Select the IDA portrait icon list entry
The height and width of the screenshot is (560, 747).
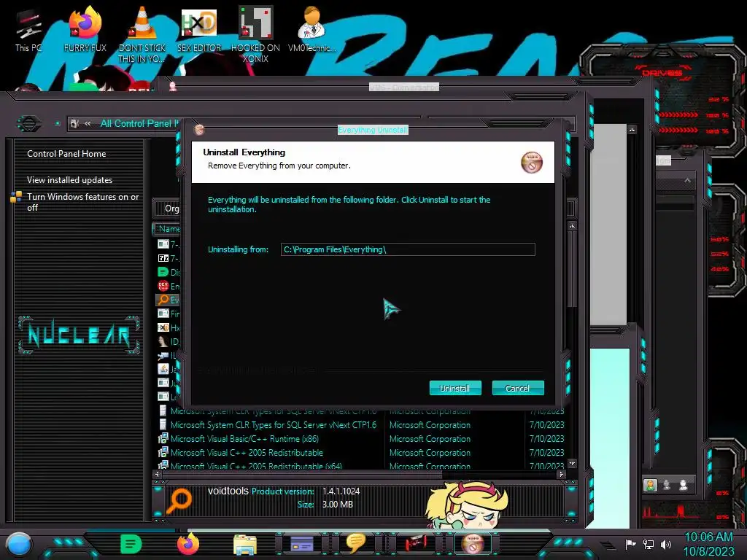click(163, 341)
